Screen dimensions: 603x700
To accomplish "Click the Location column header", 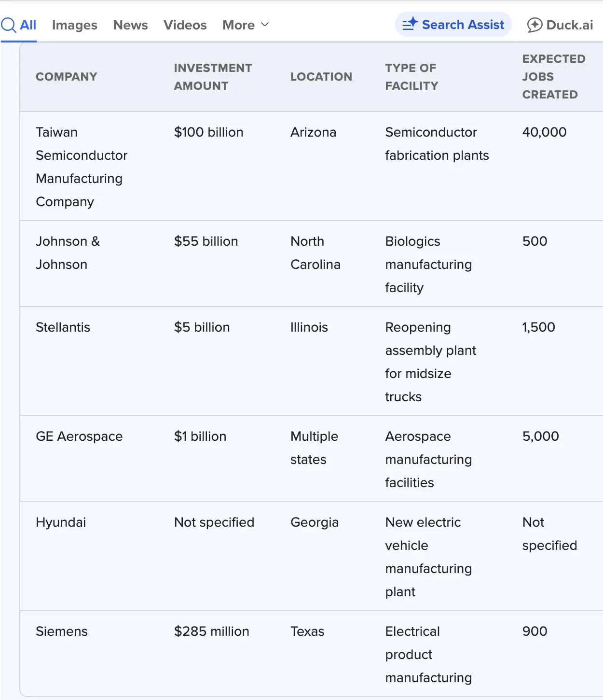I will coord(321,77).
